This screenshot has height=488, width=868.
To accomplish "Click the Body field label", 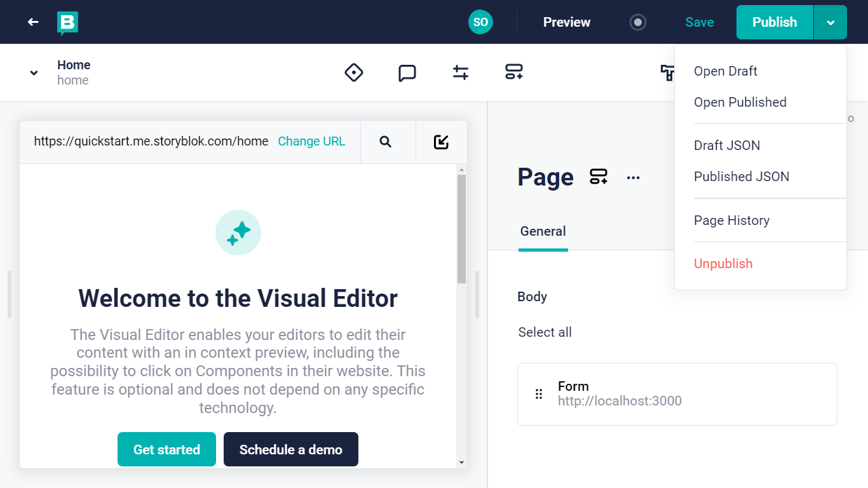I will point(532,297).
